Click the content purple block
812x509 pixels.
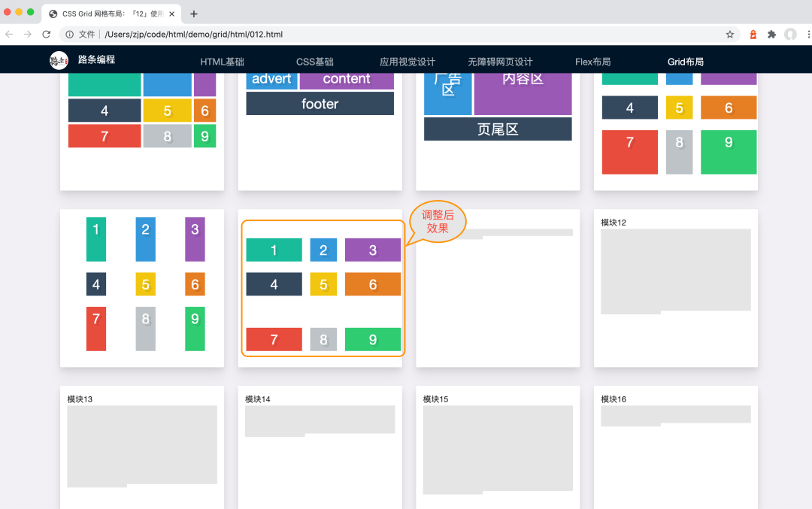(347, 80)
